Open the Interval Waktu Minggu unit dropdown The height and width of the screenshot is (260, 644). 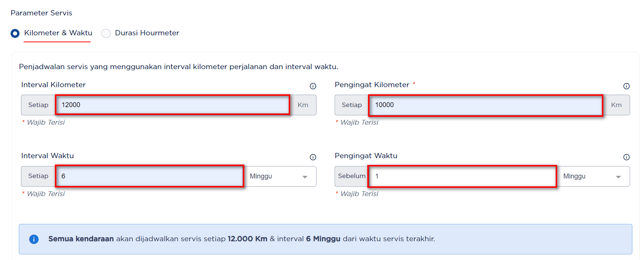pos(280,176)
